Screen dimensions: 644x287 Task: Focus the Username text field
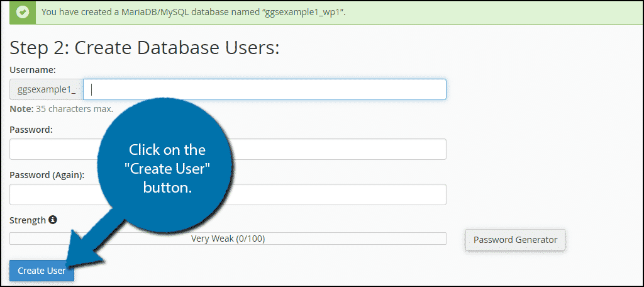[264, 89]
